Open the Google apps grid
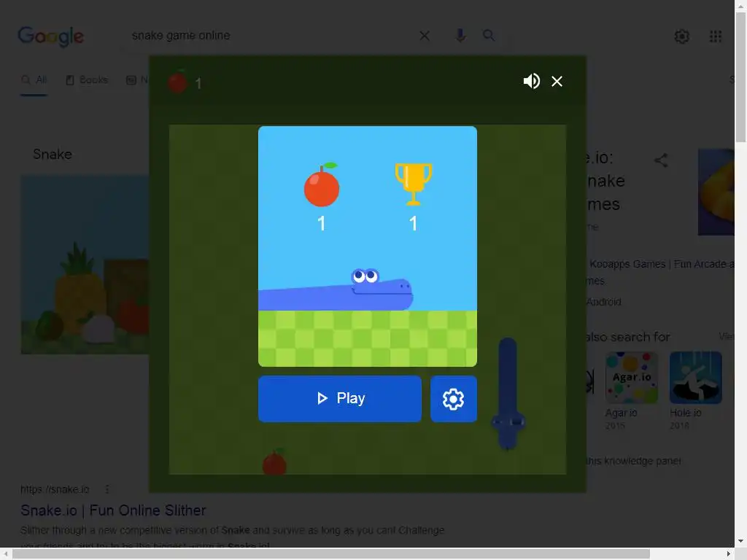This screenshot has height=560, width=747. pos(716,36)
